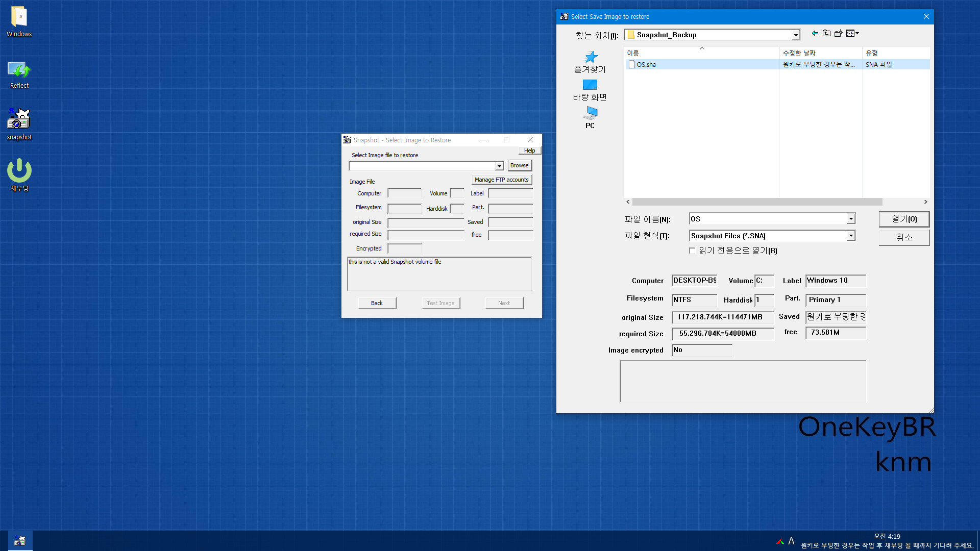Screen dimensions: 980x551
Task: Click the language indicator A in tray
Action: pos(791,541)
